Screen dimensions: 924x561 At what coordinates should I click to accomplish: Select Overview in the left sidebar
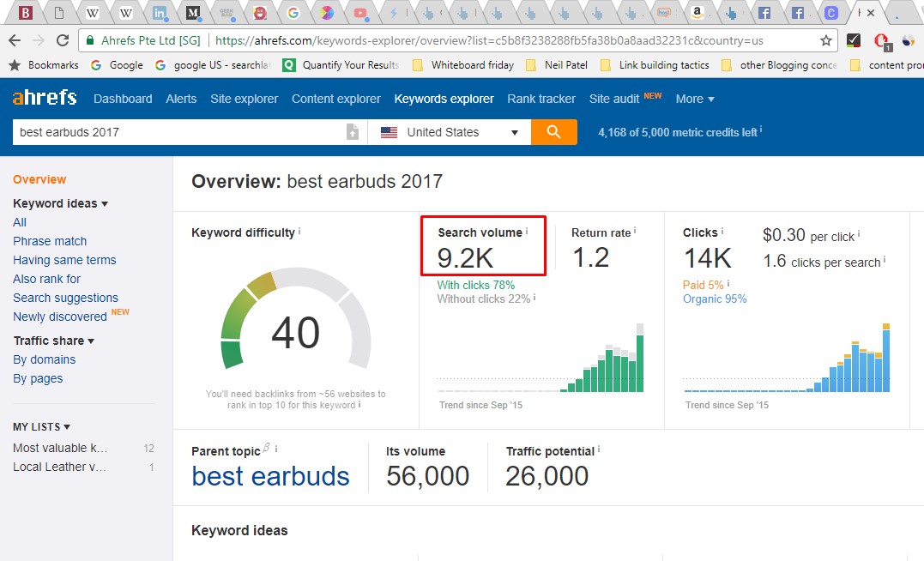click(39, 179)
